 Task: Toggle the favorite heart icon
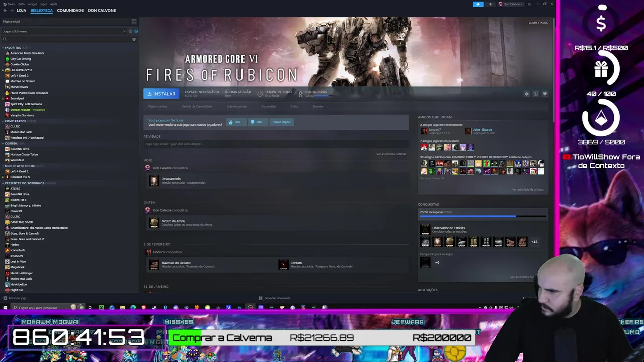click(x=545, y=94)
